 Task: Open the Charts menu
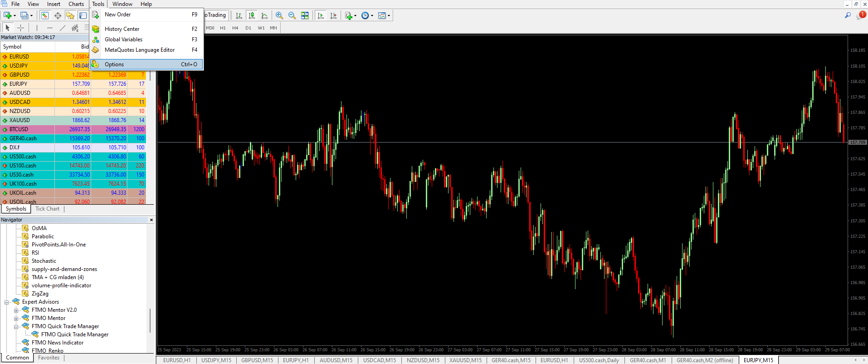pyautogui.click(x=76, y=4)
